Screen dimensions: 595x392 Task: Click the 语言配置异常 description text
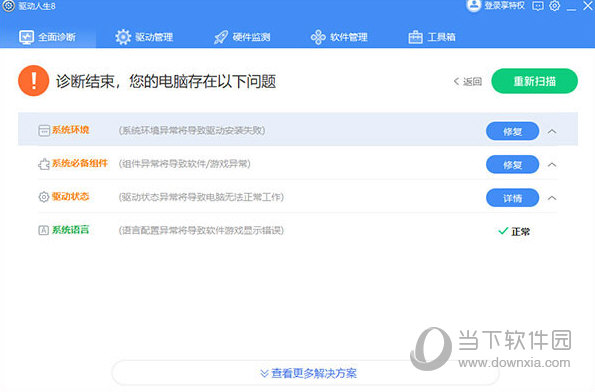pos(201,230)
